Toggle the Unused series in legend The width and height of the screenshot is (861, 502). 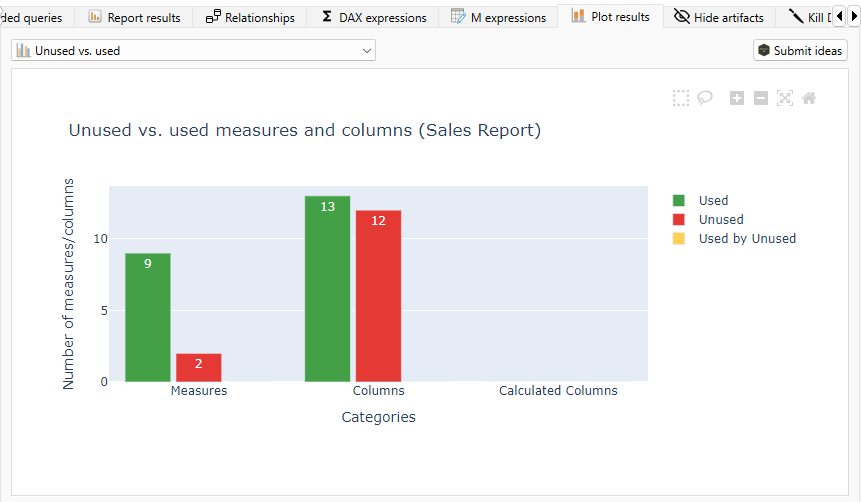coord(720,219)
